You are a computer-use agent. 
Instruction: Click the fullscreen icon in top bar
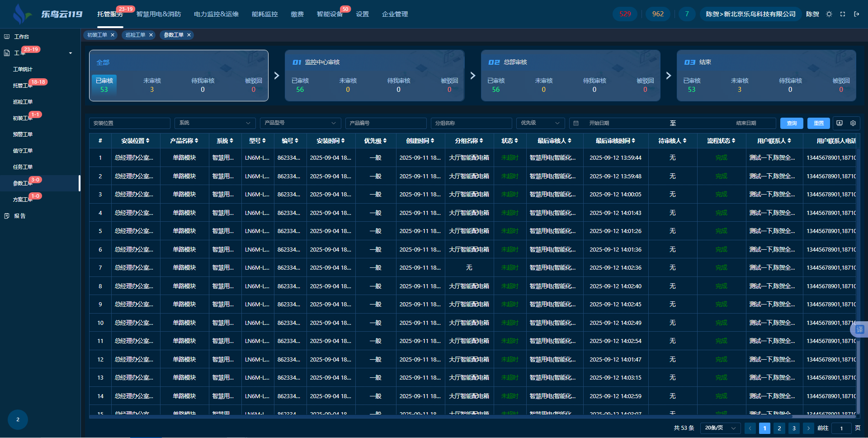pos(843,14)
